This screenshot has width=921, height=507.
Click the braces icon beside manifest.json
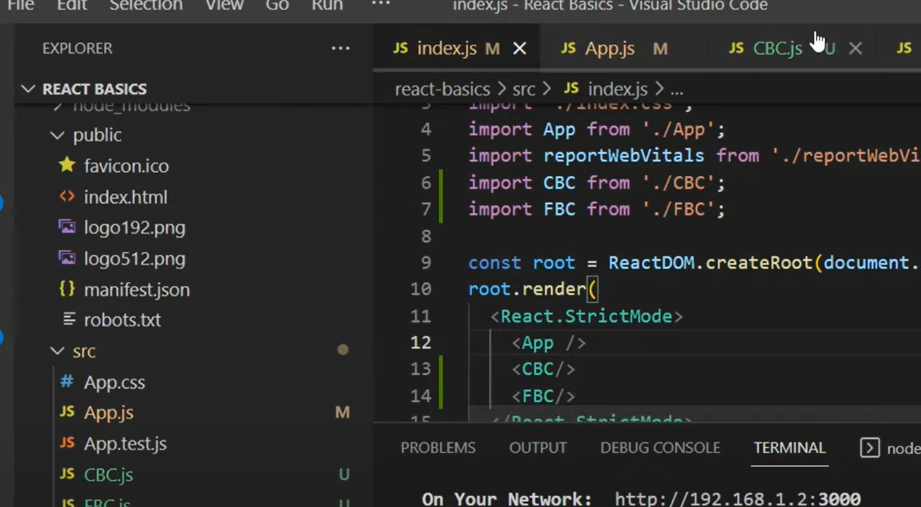tap(67, 288)
